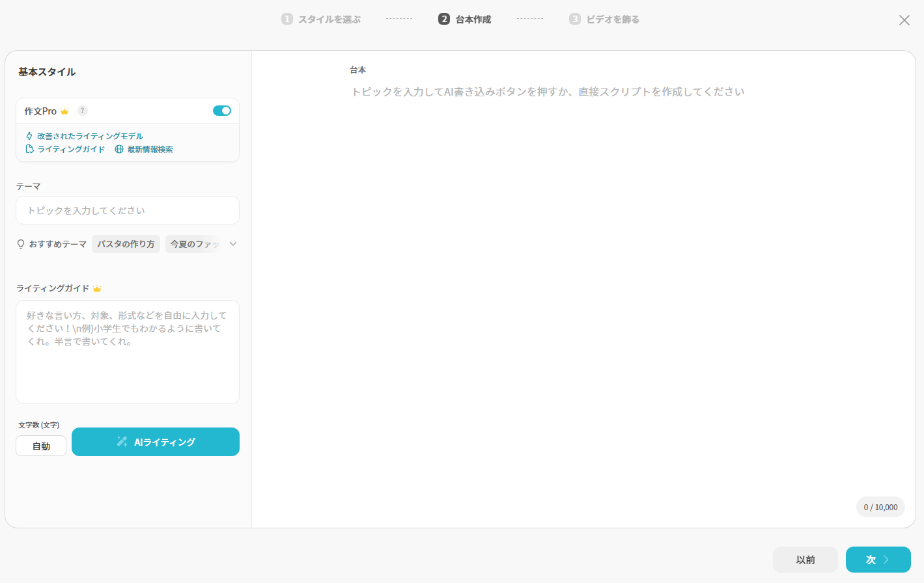This screenshot has height=583, width=924.
Task: Select suggested theme パスタの作り方
Action: tap(126, 244)
